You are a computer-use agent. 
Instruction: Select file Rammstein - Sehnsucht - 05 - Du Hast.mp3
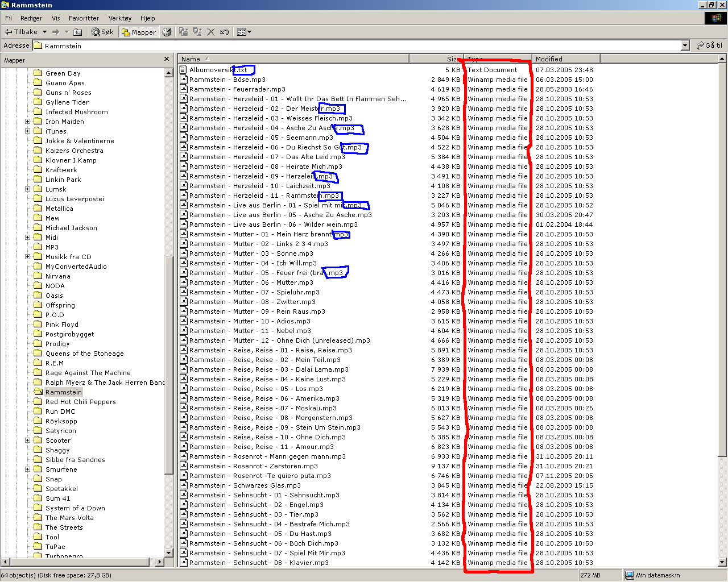tap(260, 534)
